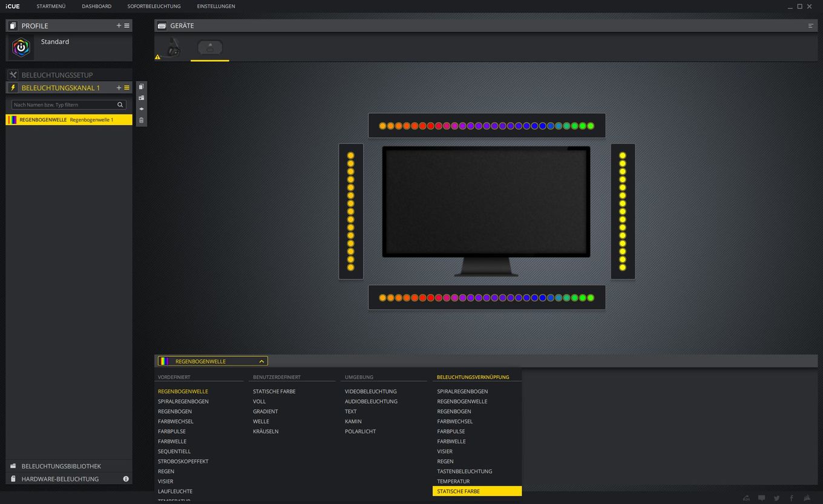Open the Dashboard menu item

click(97, 6)
